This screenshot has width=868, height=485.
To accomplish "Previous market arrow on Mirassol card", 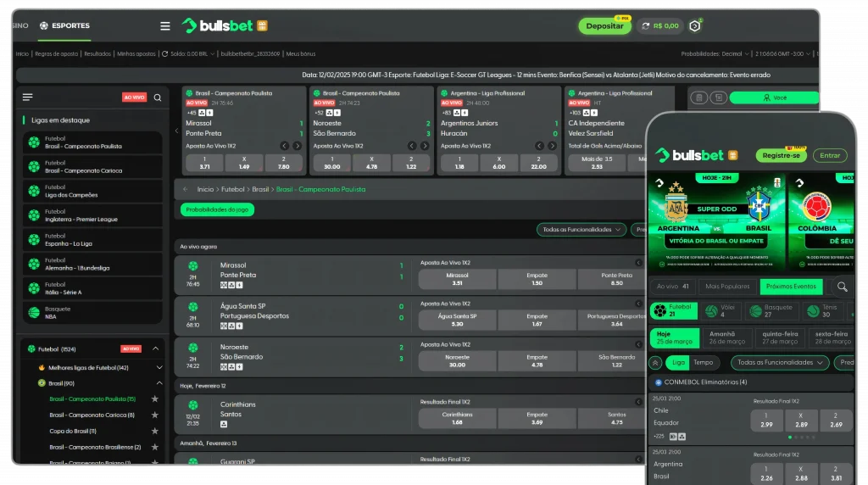I will point(285,146).
